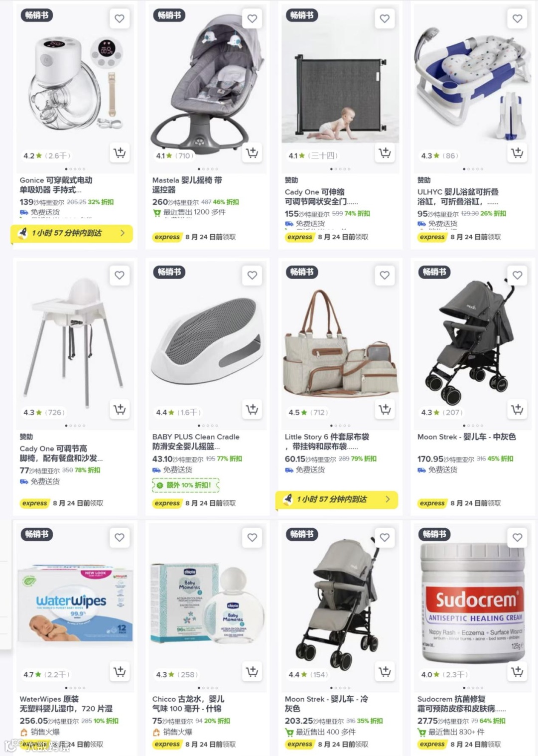
Task: Add WaterWipes wipes to cart
Action: (120, 672)
